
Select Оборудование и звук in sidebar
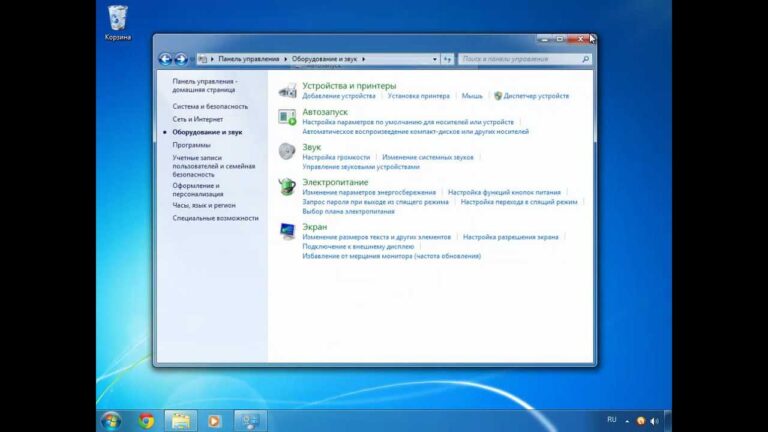click(x=207, y=132)
